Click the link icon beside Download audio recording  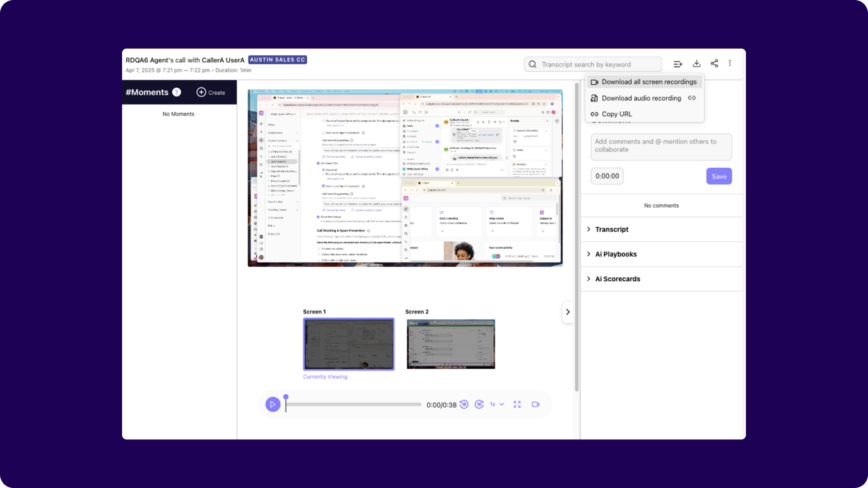coord(692,98)
